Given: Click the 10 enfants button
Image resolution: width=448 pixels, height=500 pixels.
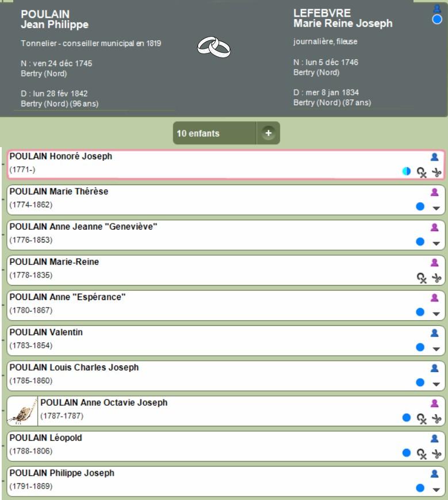Looking at the screenshot, I should (215, 133).
